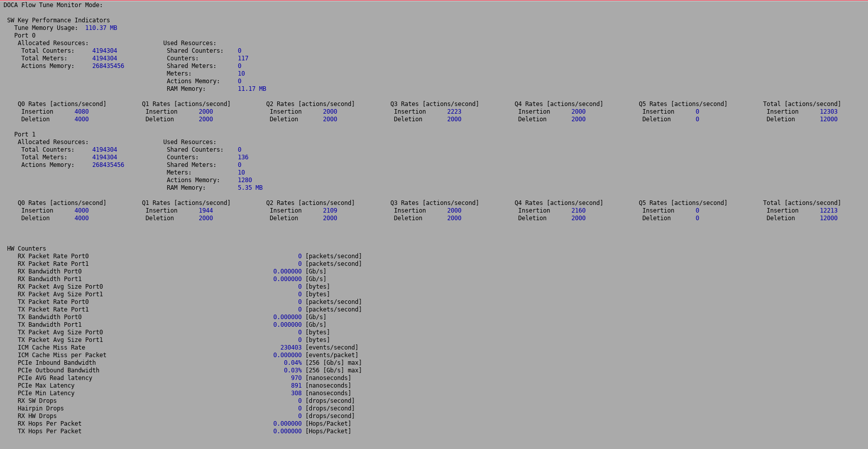This screenshot has width=868, height=449.
Task: Select PCIe Min Latency value 308
Action: 296,393
